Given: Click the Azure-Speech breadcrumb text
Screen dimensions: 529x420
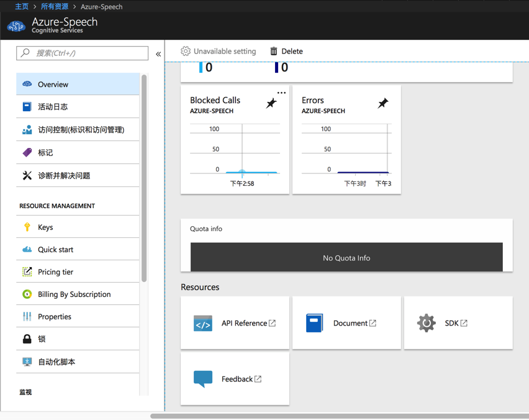Looking at the screenshot, I should [x=101, y=7].
